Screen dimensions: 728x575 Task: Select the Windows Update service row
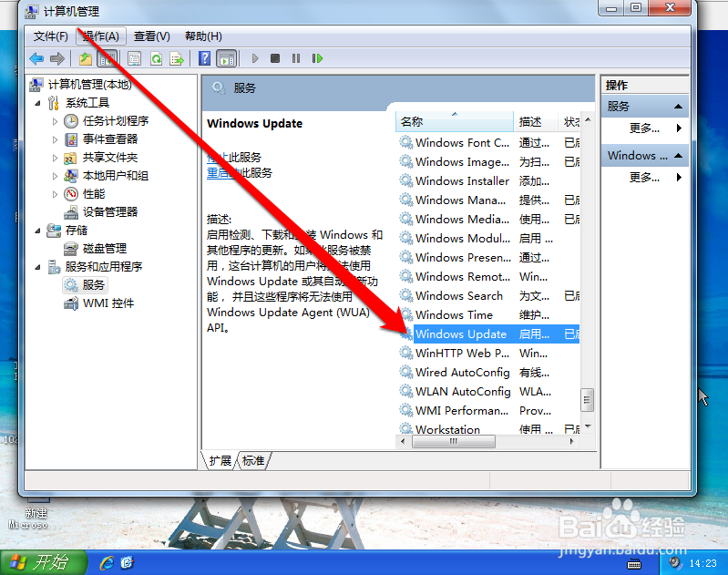click(489, 334)
